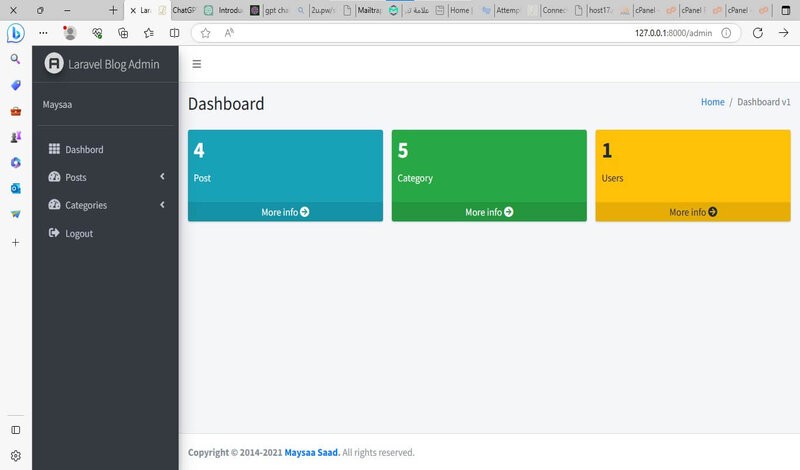Open More info on Category card
Viewport: 800px width, 470px height.
[x=489, y=212]
